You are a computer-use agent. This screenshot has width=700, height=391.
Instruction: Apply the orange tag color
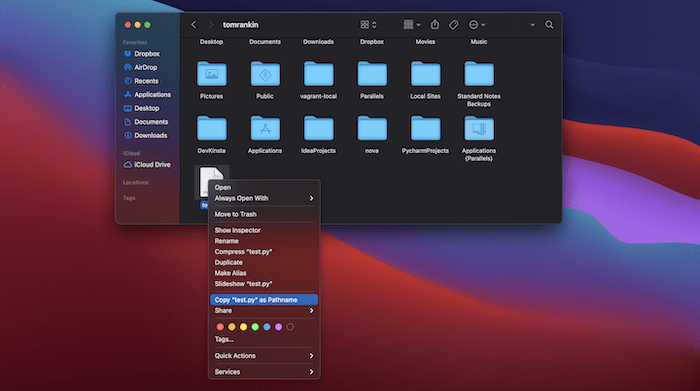pos(232,327)
